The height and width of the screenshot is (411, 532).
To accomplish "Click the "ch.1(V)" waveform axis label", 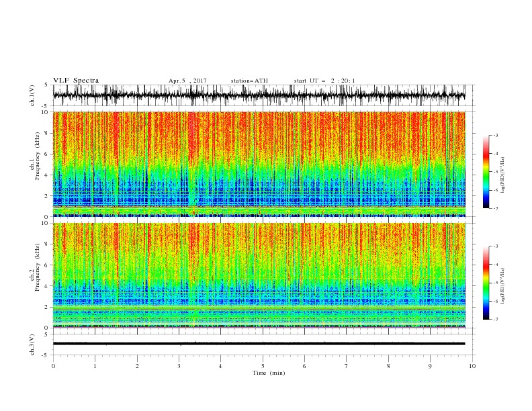I will (x=32, y=95).
